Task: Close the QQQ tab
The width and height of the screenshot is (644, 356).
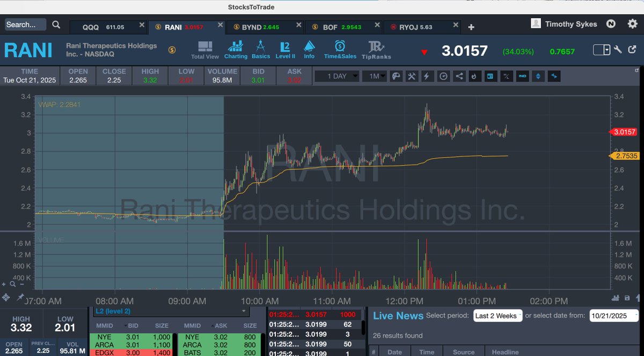Action: pyautogui.click(x=142, y=25)
